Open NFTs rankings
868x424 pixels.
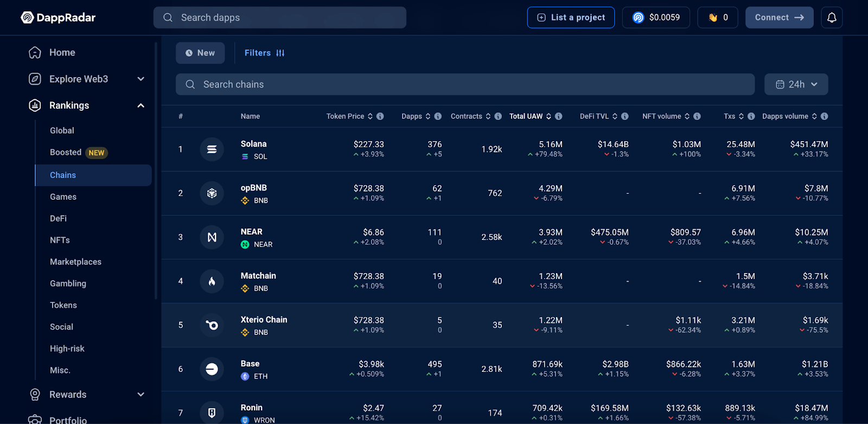click(x=60, y=240)
